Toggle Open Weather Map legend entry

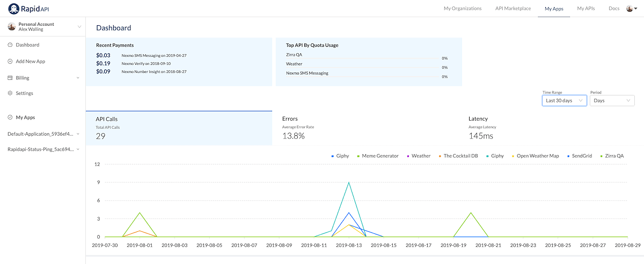[535, 156]
